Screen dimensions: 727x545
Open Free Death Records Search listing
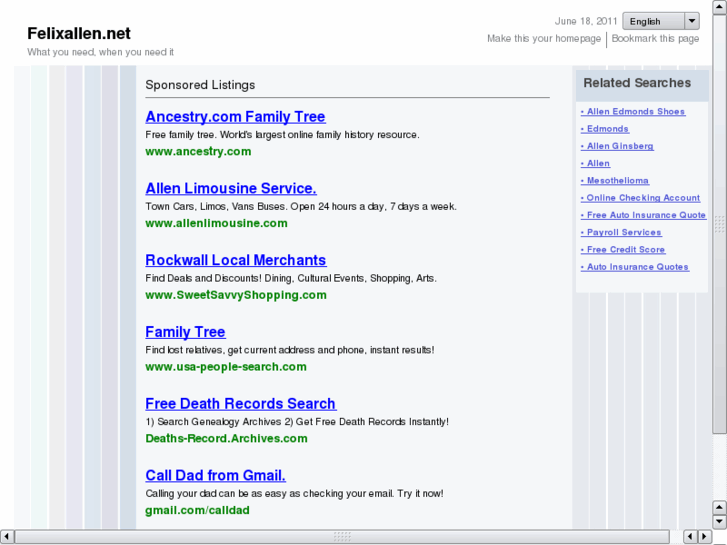click(x=241, y=404)
